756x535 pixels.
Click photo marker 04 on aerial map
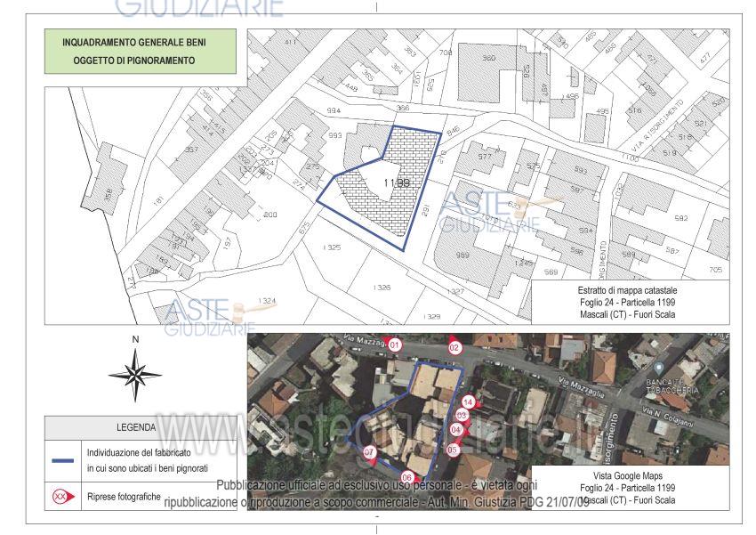coord(456,430)
